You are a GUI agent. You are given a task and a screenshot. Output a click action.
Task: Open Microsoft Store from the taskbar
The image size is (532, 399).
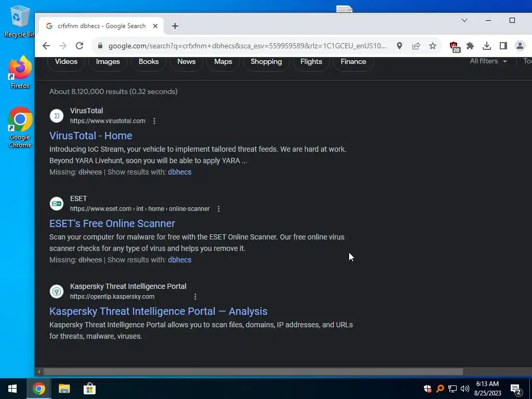[89, 389]
